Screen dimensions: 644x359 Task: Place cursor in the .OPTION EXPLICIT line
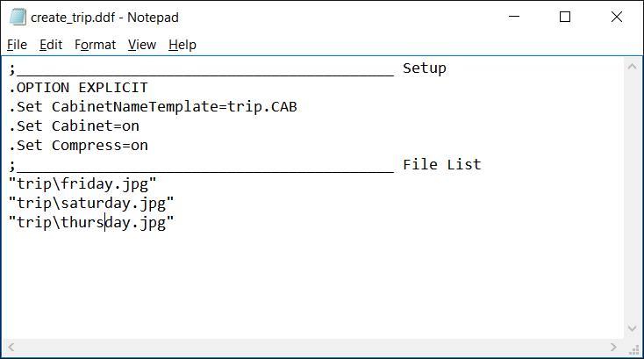pyautogui.click(x=78, y=88)
